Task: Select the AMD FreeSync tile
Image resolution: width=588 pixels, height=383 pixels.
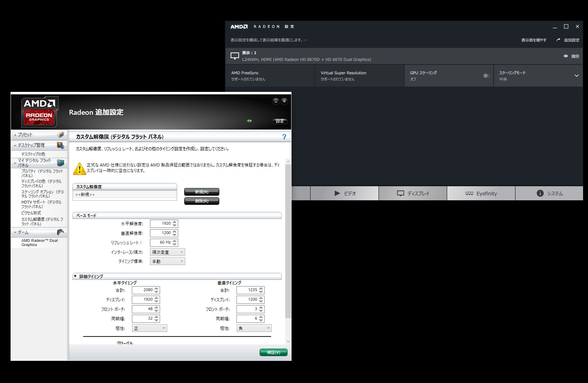Action: [270, 76]
